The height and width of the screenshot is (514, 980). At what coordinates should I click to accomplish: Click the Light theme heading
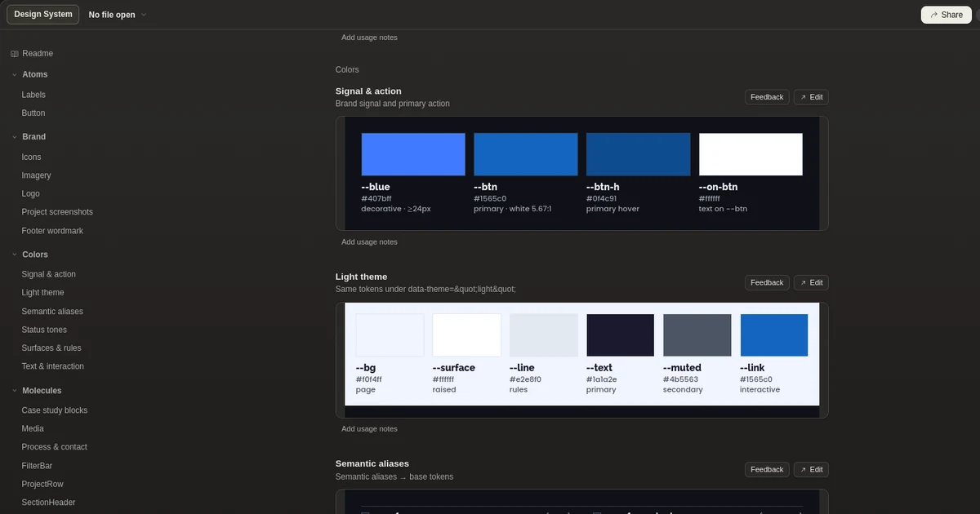tap(361, 277)
